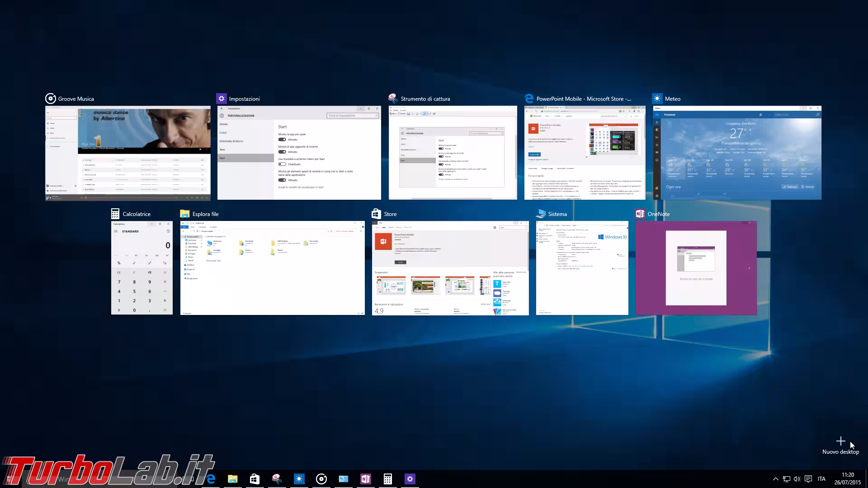Viewport: 868px width, 488px height.
Task: Select Start in the Impostazioni sidebar
Action: 222,158
